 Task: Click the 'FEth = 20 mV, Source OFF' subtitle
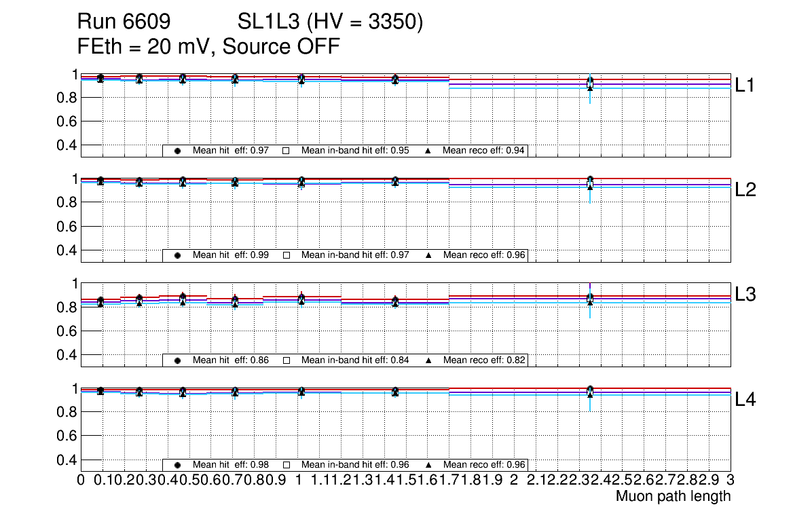tap(208, 47)
